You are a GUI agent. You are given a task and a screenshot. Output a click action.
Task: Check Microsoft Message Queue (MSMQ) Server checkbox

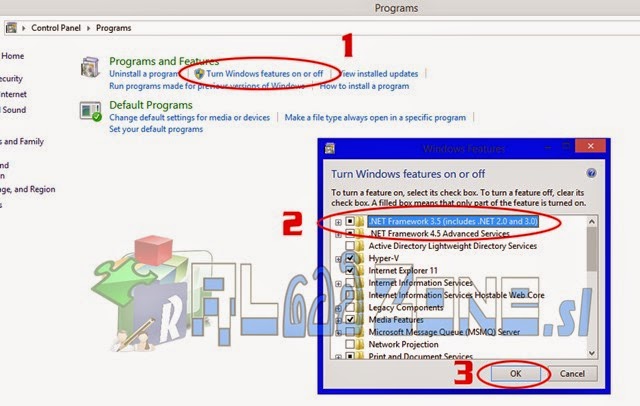pos(350,332)
